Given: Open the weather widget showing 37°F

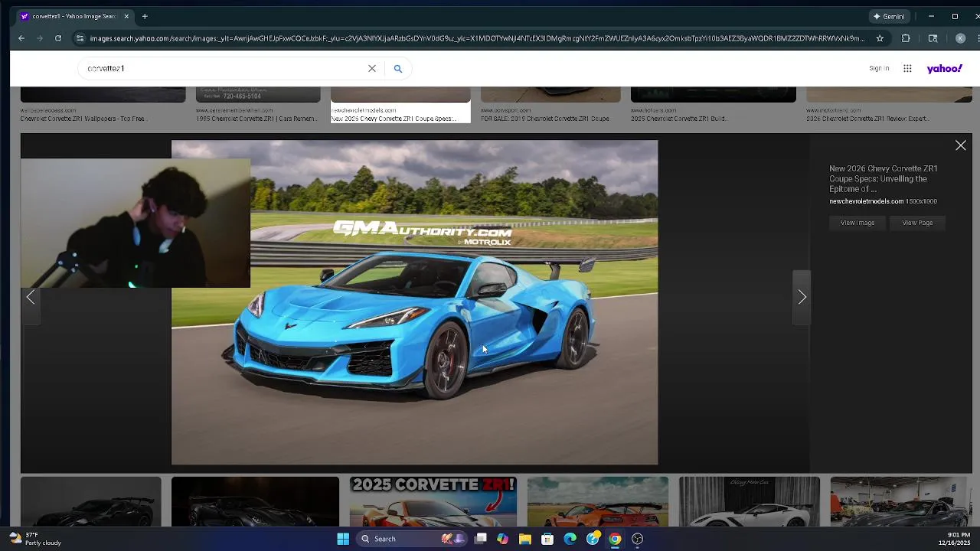Looking at the screenshot, I should [35, 539].
